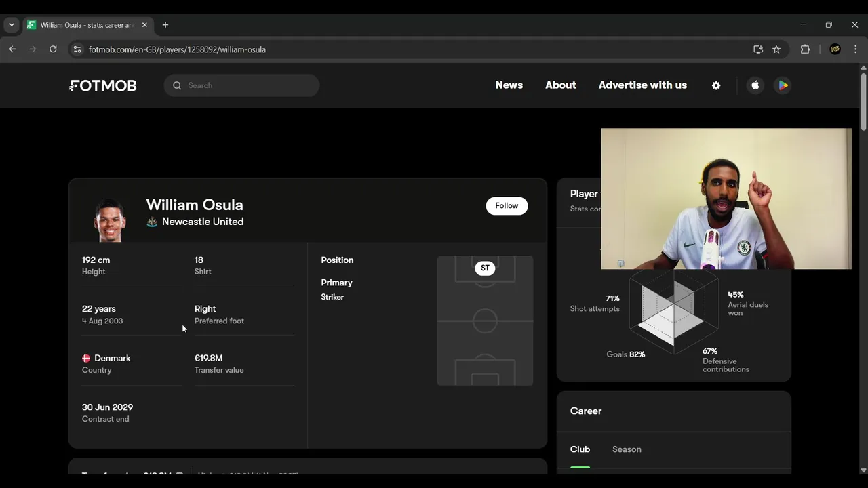This screenshot has height=488, width=868.
Task: Open the News page
Action: pos(509,85)
